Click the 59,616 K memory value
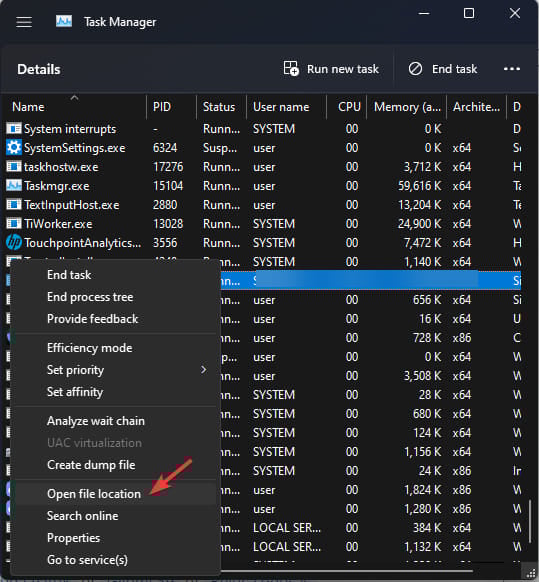The height and width of the screenshot is (582, 539). pos(419,186)
